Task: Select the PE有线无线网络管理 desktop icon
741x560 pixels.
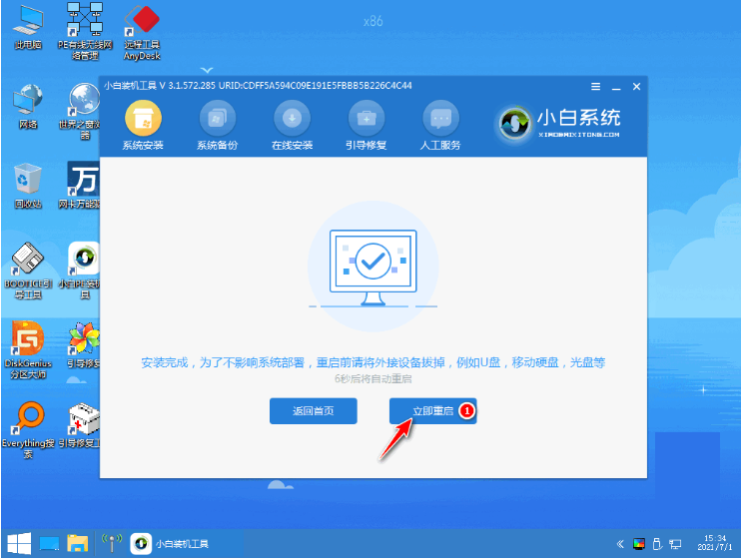Action: [85, 32]
